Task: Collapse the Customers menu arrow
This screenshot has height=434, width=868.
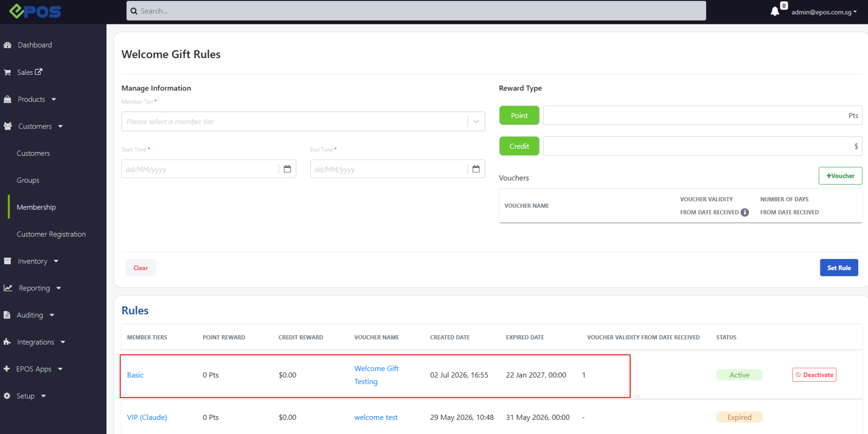Action: 60,126
